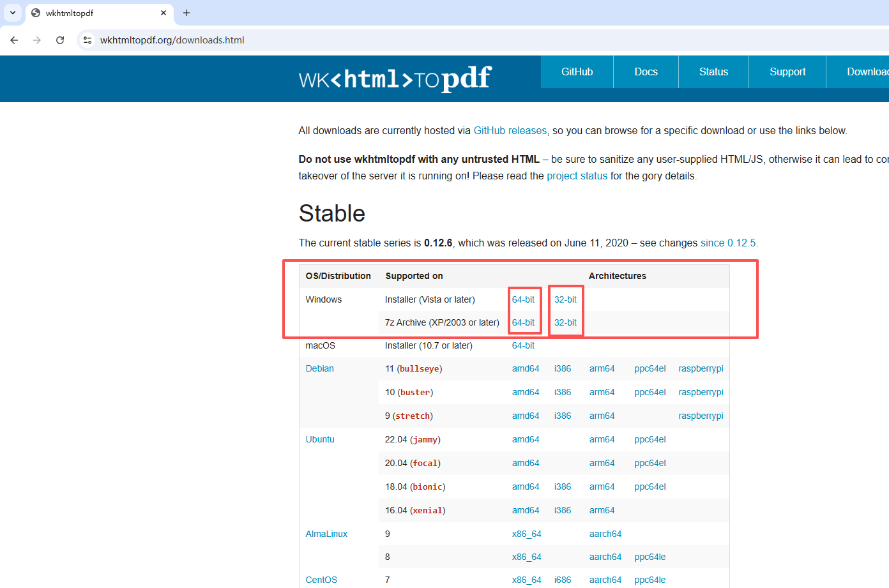
Task: Download Debian 10 buster raspberrypi
Action: coord(701,392)
